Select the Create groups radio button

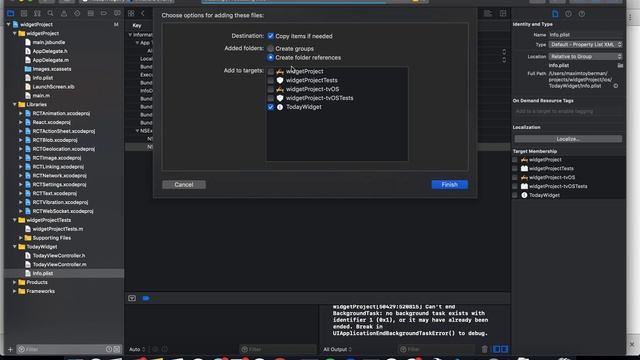click(271, 49)
